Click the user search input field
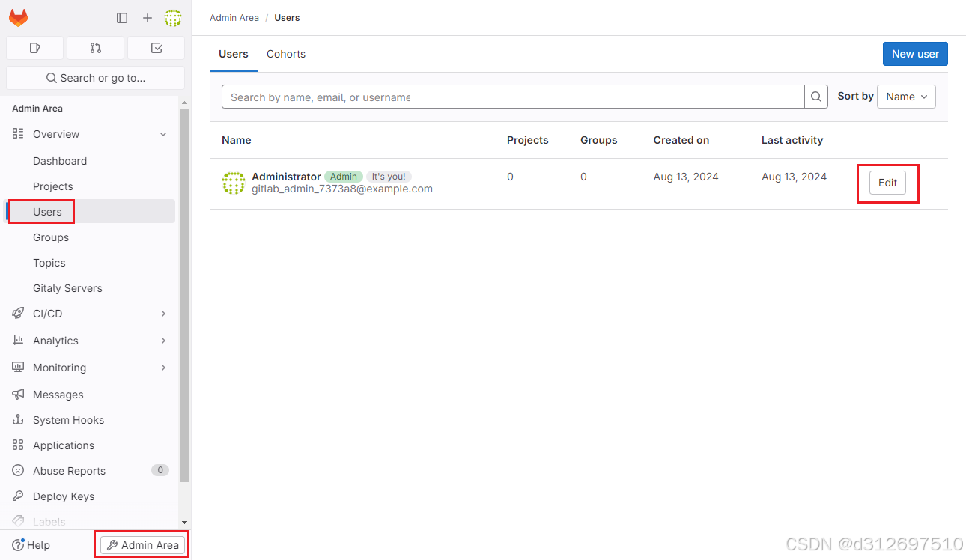Viewport: 966px width, 560px height. (513, 97)
